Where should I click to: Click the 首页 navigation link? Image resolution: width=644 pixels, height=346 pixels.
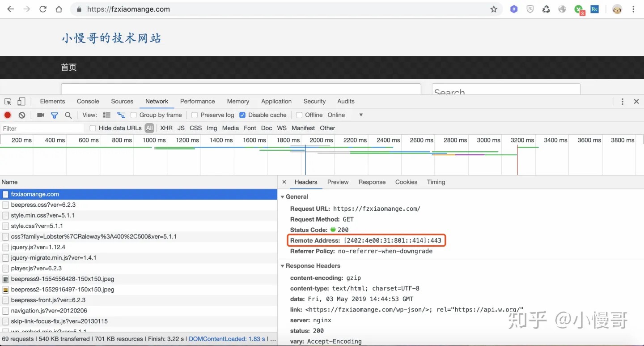coord(69,68)
